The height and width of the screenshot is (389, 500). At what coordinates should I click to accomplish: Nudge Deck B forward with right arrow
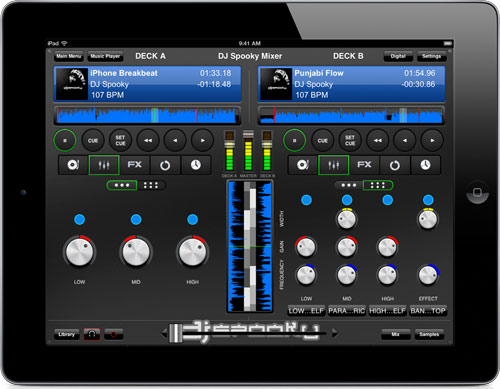432,141
